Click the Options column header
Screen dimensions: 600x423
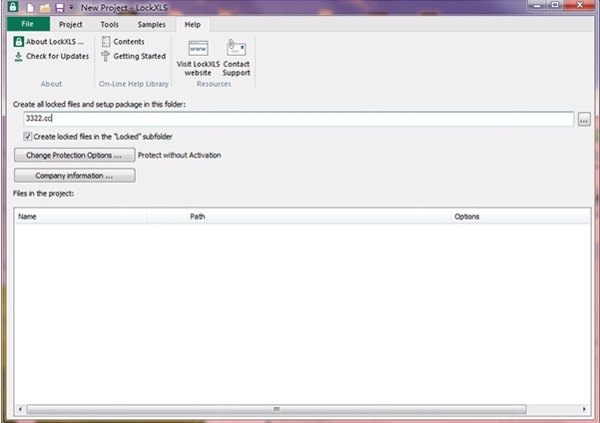pos(520,217)
